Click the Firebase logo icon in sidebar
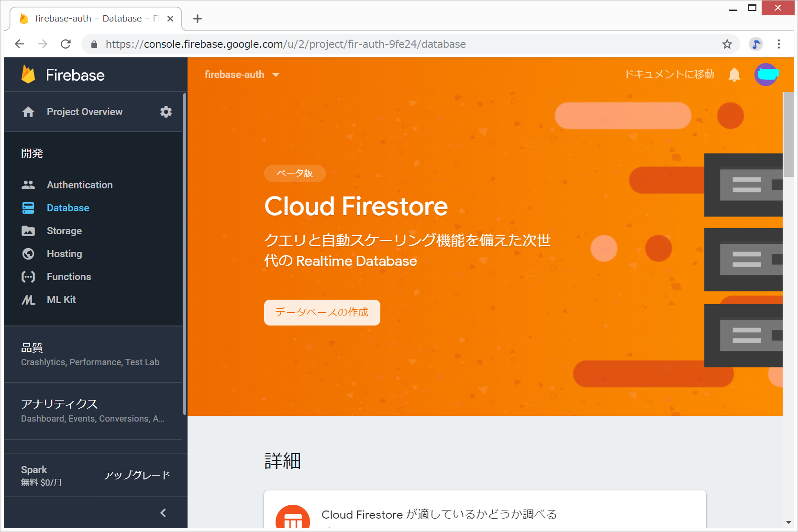798x532 pixels. point(28,75)
